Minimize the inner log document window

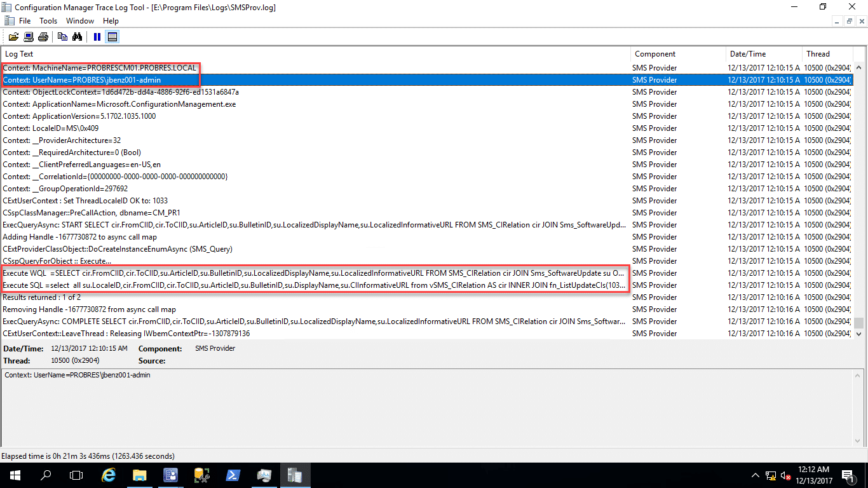point(838,21)
